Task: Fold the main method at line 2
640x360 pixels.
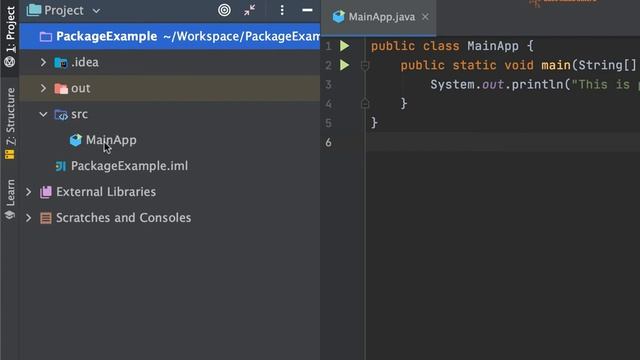Action: point(365,65)
